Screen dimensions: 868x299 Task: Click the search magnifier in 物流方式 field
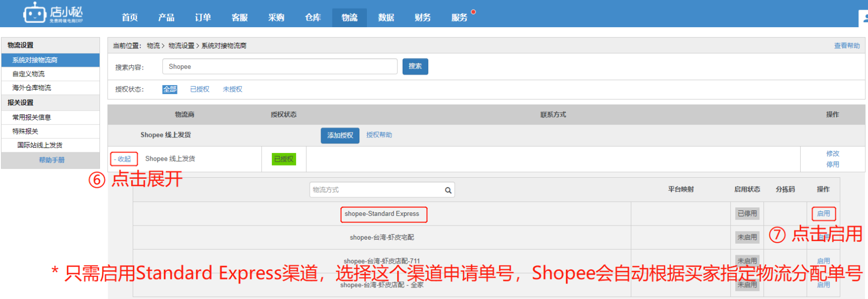(448, 190)
